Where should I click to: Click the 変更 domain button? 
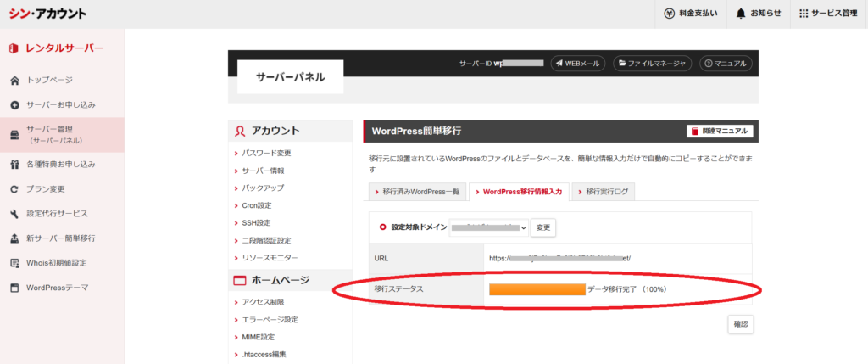tap(543, 227)
